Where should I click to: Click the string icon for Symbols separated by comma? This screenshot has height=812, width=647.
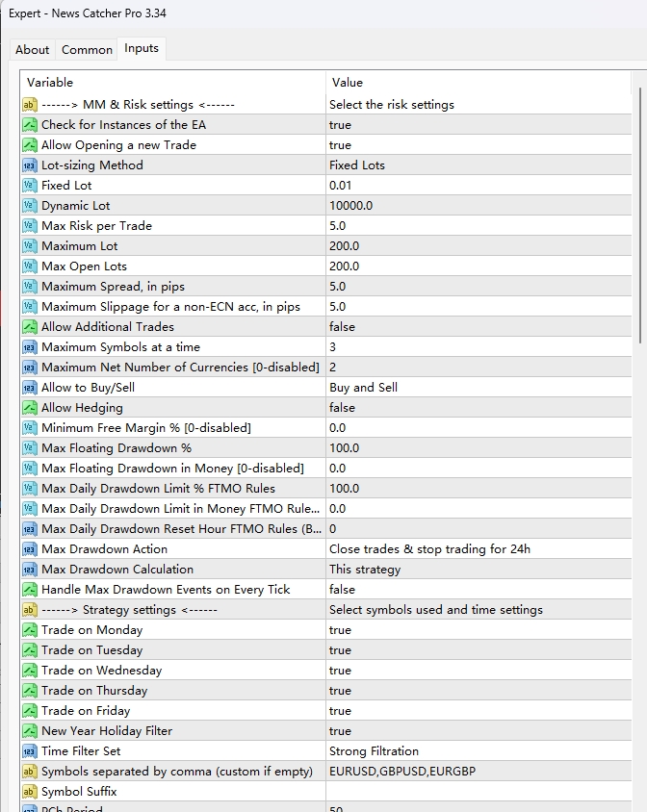[30, 771]
